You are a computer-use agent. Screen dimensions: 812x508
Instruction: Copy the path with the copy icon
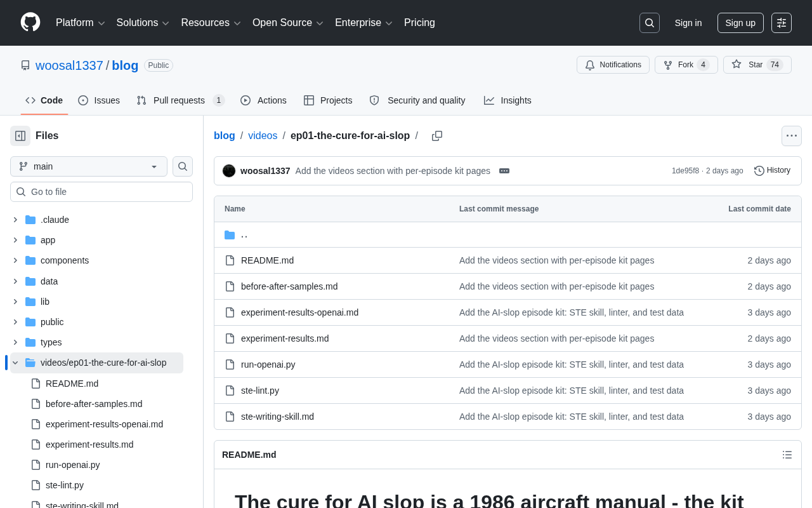point(437,136)
